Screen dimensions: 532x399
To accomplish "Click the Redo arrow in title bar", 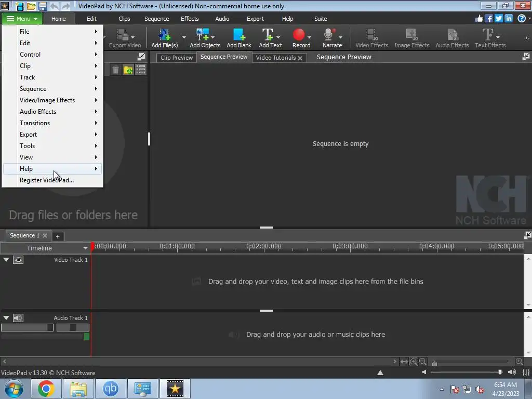I will (x=65, y=6).
